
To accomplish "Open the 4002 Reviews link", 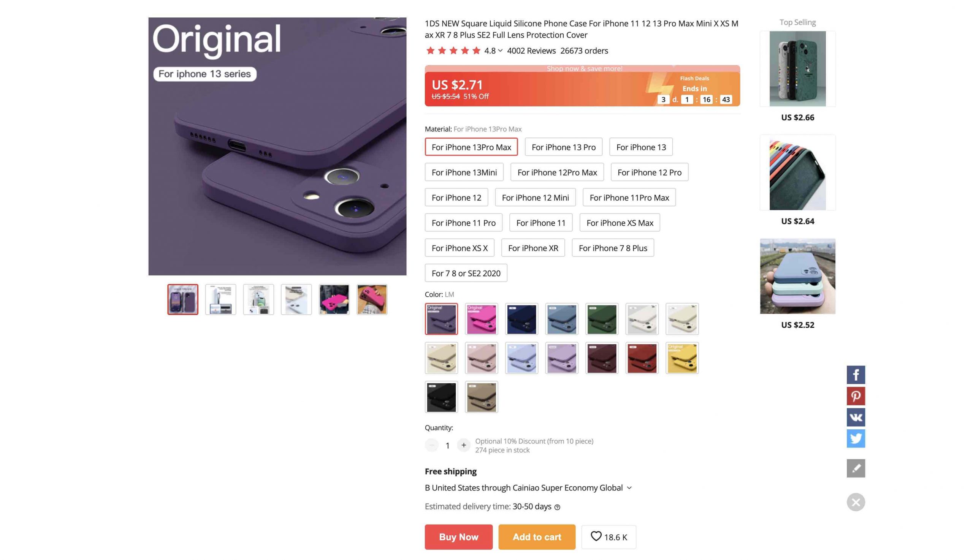I will point(531,51).
